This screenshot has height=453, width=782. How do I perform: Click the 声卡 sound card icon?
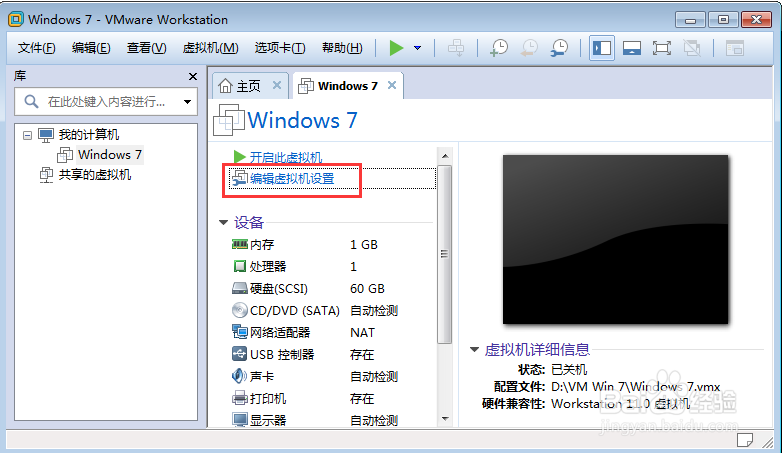pyautogui.click(x=239, y=376)
